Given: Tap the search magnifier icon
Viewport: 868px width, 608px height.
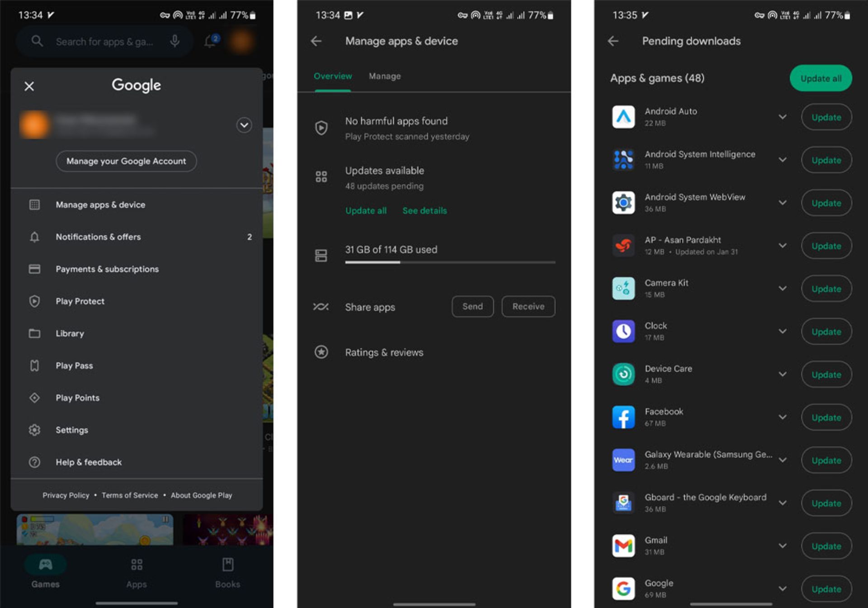Looking at the screenshot, I should pyautogui.click(x=37, y=41).
